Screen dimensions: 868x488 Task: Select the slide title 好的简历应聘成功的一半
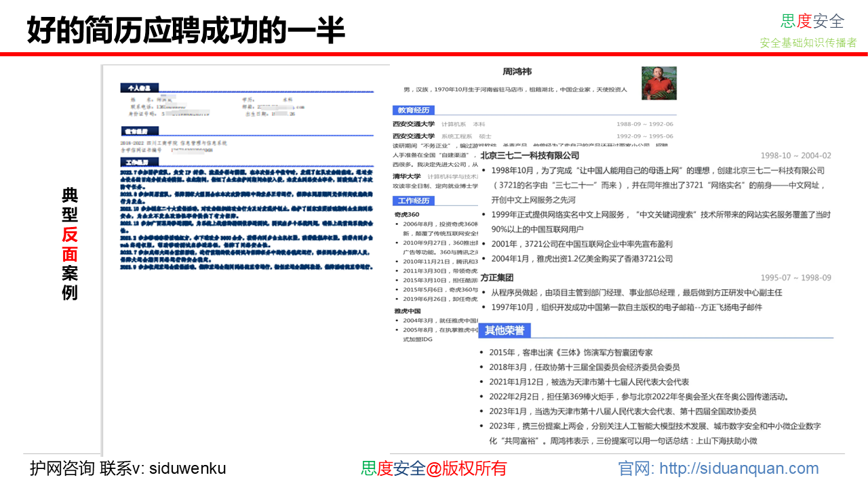pos(186,30)
